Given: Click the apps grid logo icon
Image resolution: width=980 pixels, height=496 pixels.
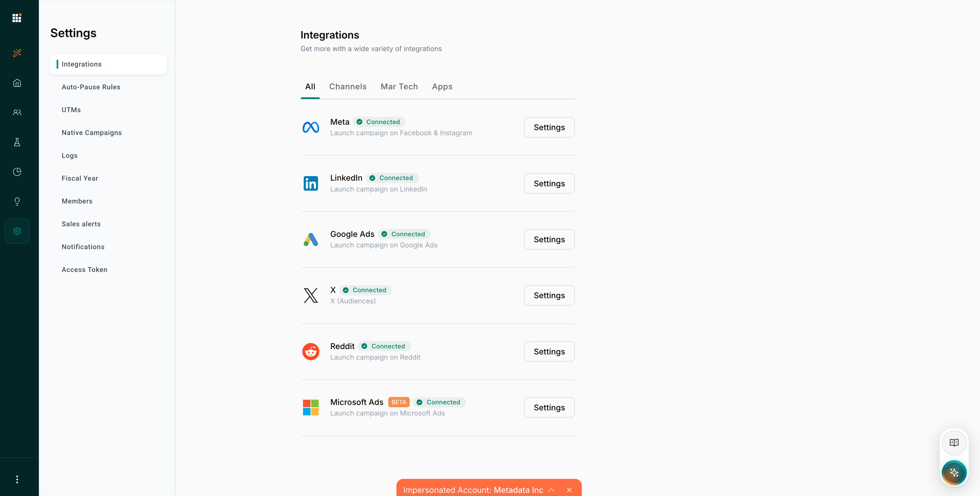Looking at the screenshot, I should [17, 18].
